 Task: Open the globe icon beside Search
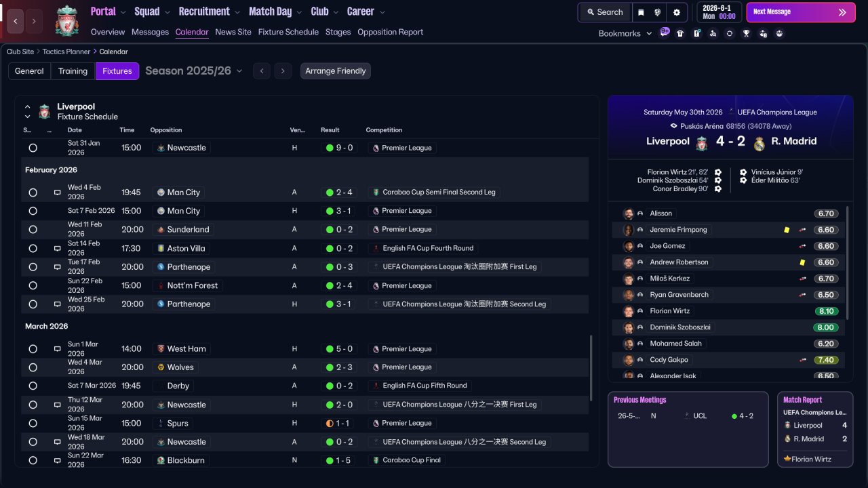tap(658, 12)
